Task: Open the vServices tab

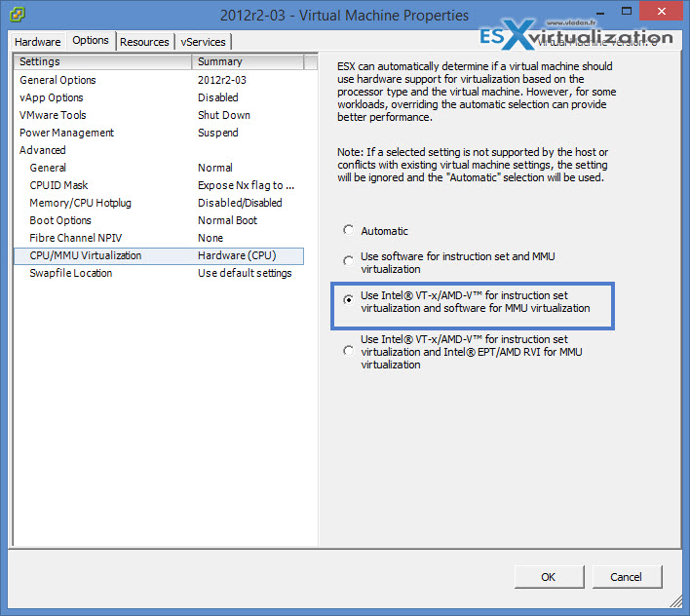Action: point(204,42)
